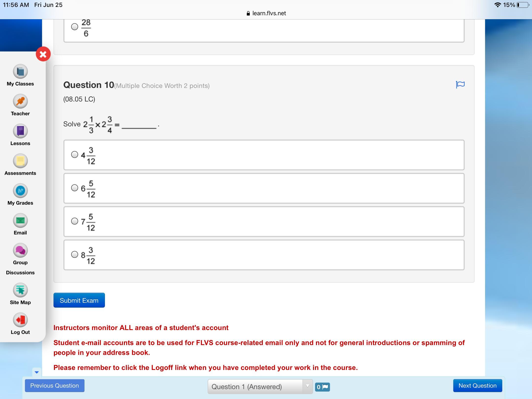Click the Submit Exam button

79,300
